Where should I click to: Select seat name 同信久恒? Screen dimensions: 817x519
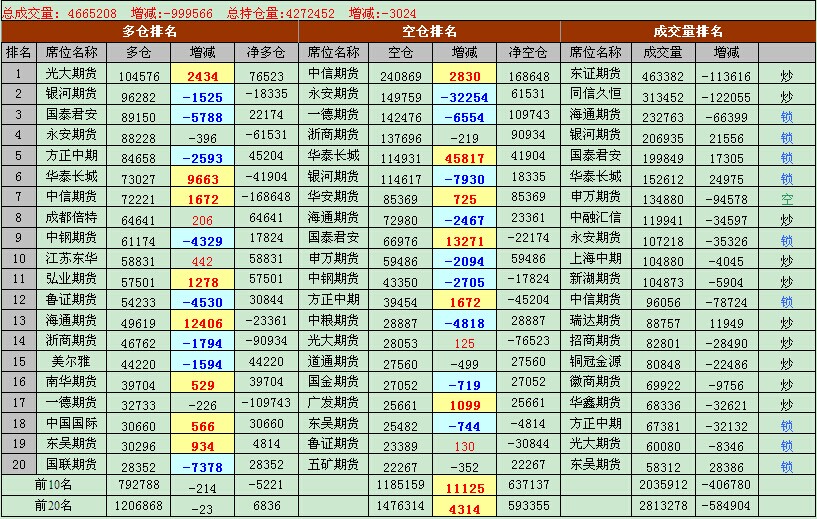[596, 94]
